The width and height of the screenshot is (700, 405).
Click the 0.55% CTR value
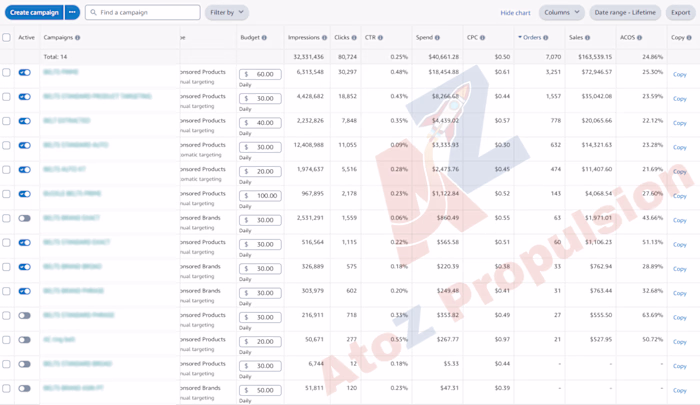point(399,339)
